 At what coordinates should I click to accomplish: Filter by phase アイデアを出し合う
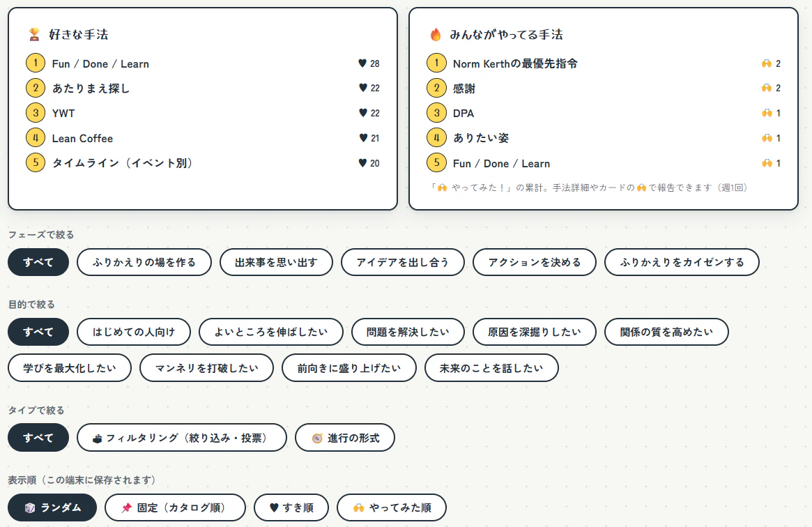click(402, 262)
